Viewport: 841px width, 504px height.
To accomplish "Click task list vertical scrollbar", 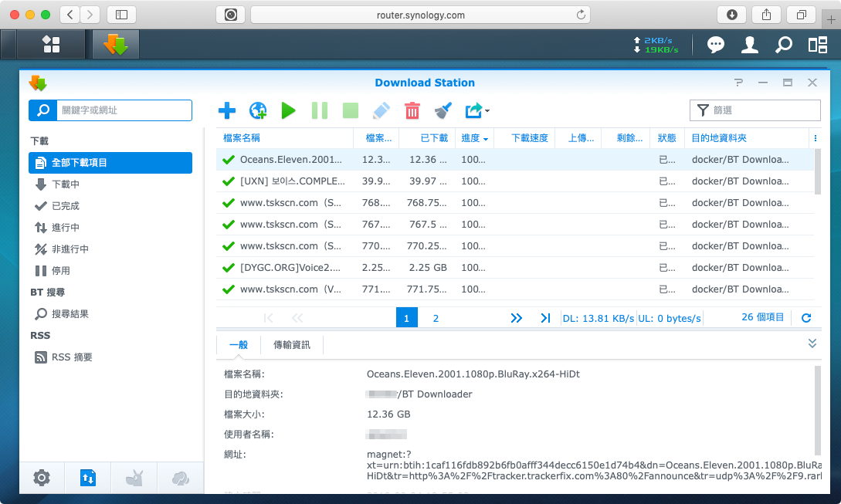I will click(817, 171).
